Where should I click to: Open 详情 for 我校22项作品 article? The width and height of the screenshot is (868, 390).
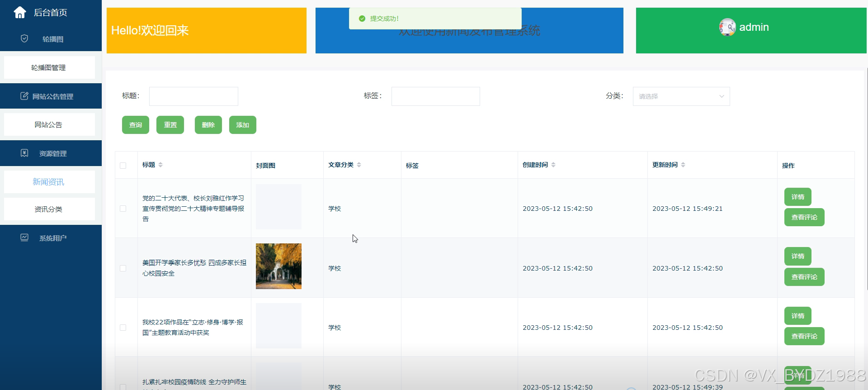click(x=798, y=316)
